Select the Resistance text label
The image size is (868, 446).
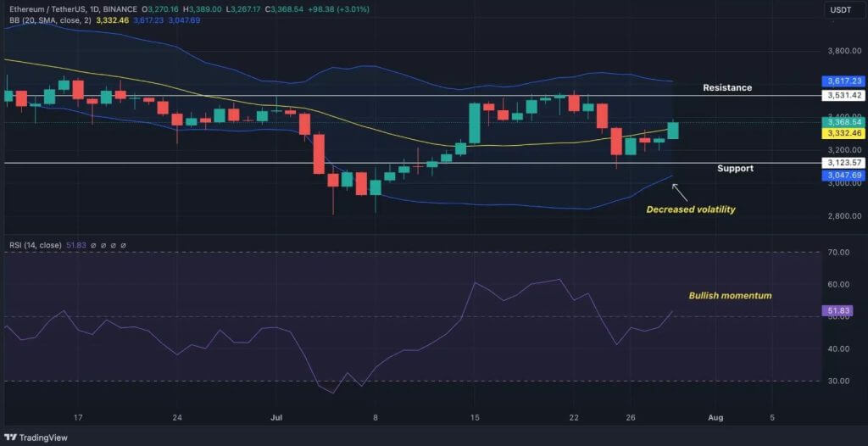727,87
